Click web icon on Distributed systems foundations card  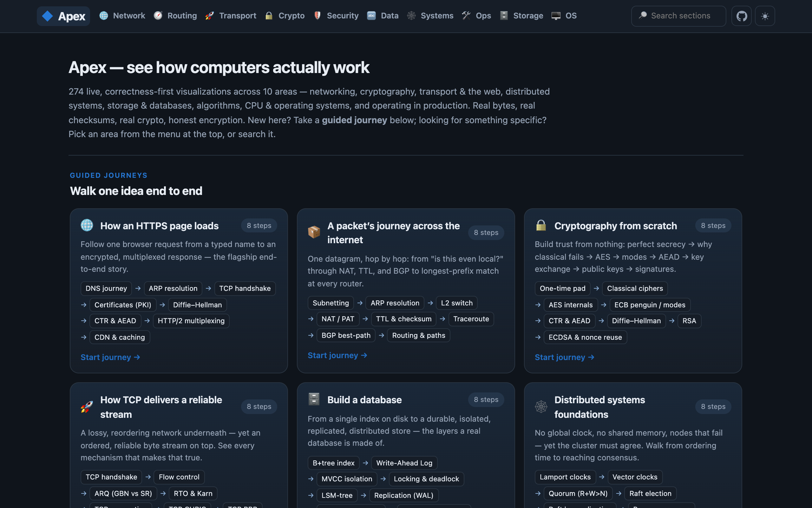(541, 406)
